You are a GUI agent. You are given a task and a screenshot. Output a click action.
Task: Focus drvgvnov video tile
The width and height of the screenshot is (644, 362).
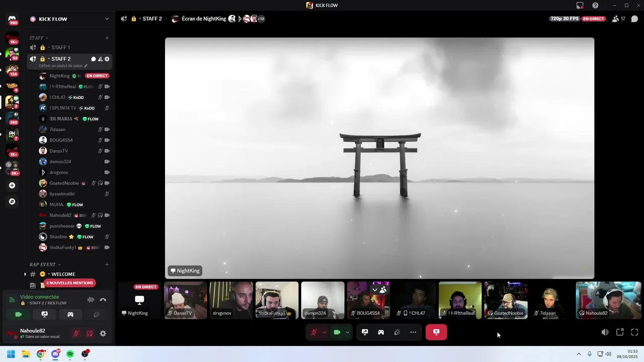click(231, 300)
